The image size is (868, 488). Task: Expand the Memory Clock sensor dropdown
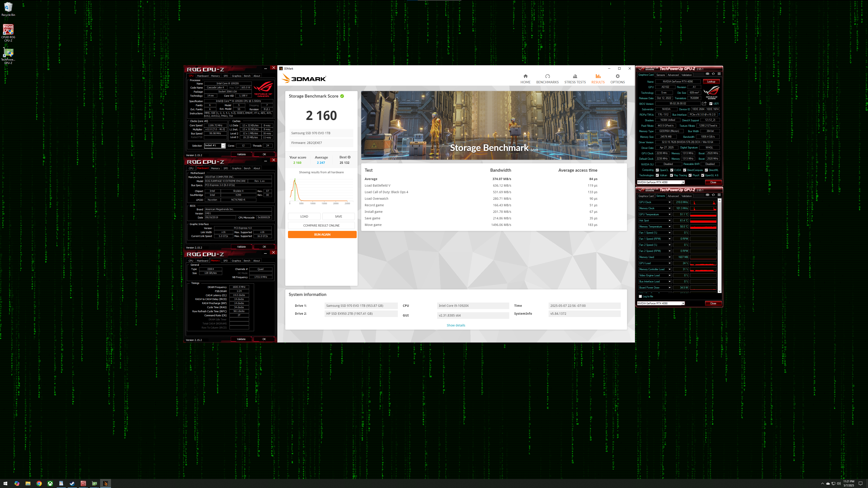click(670, 208)
